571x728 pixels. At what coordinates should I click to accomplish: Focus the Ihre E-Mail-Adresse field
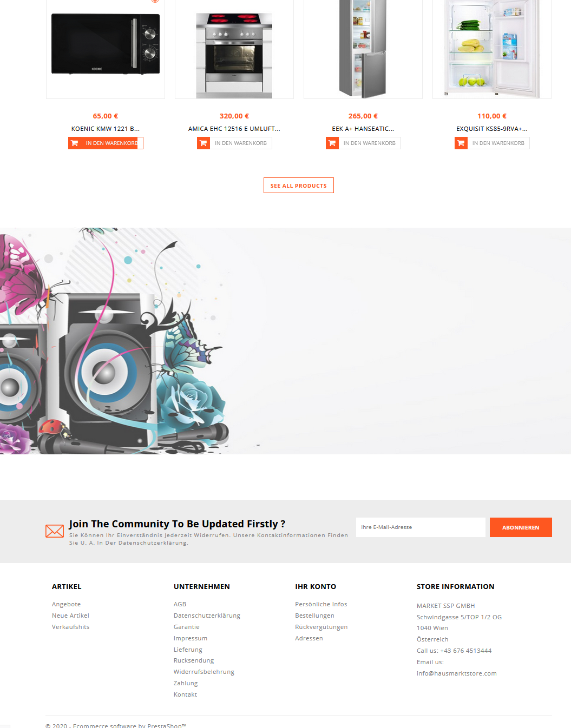(421, 527)
